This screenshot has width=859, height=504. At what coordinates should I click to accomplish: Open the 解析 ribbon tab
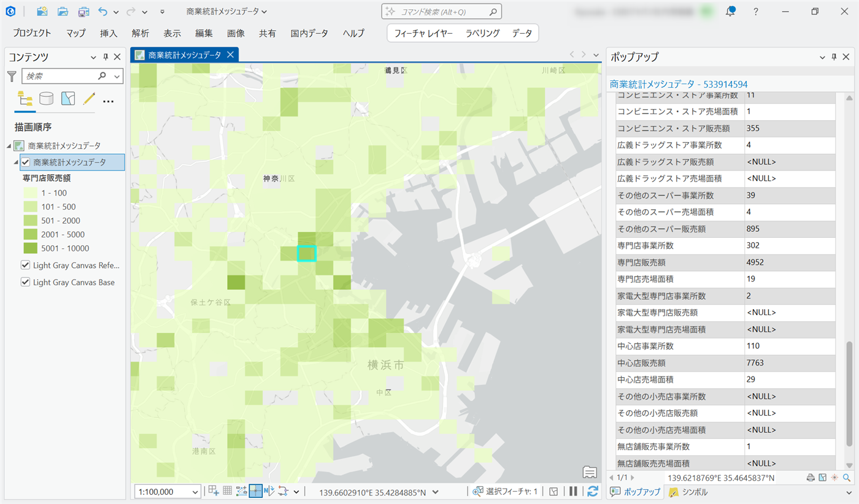[140, 33]
